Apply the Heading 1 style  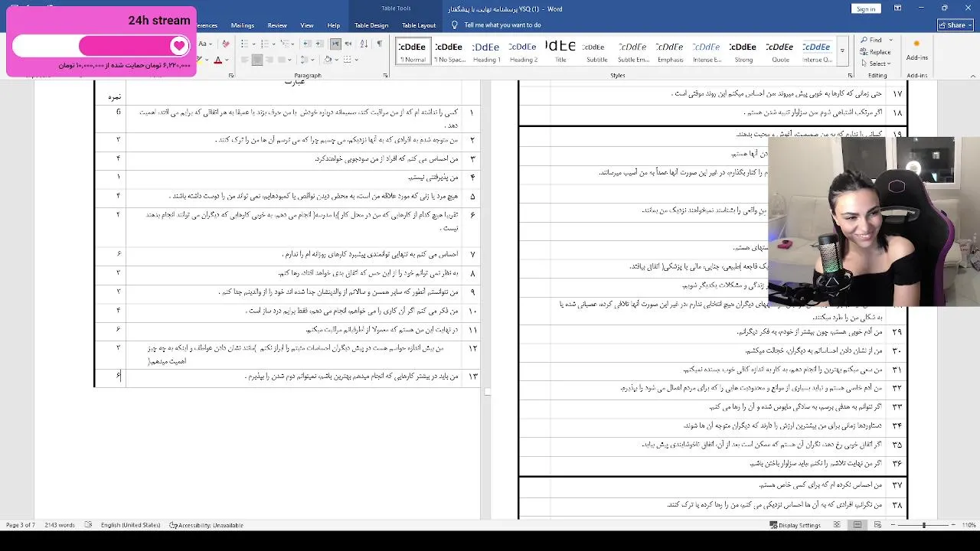coord(486,51)
